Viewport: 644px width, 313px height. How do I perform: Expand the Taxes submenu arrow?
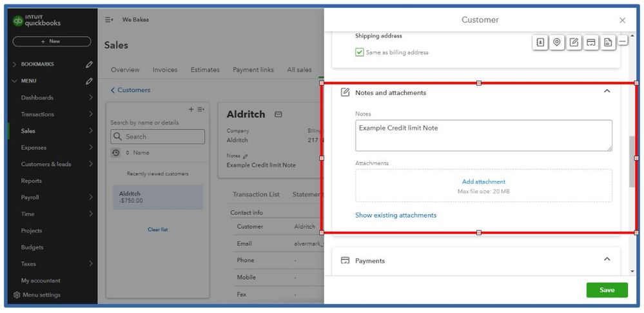[x=90, y=264]
